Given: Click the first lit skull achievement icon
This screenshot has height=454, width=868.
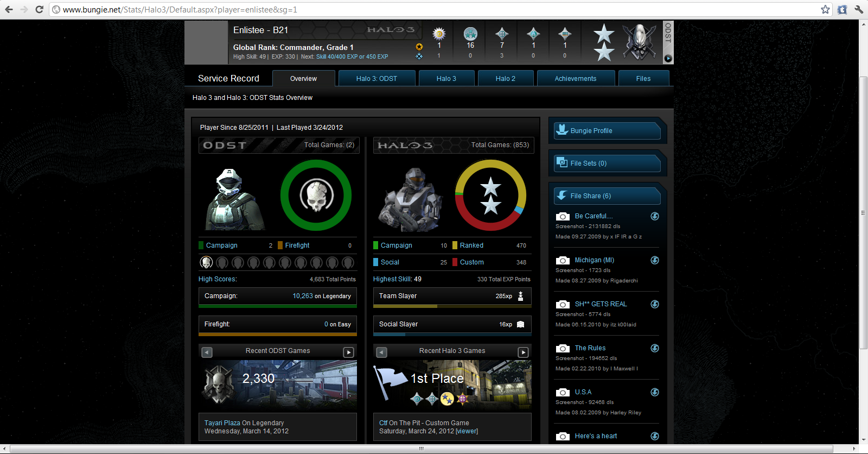Looking at the screenshot, I should click(x=206, y=263).
